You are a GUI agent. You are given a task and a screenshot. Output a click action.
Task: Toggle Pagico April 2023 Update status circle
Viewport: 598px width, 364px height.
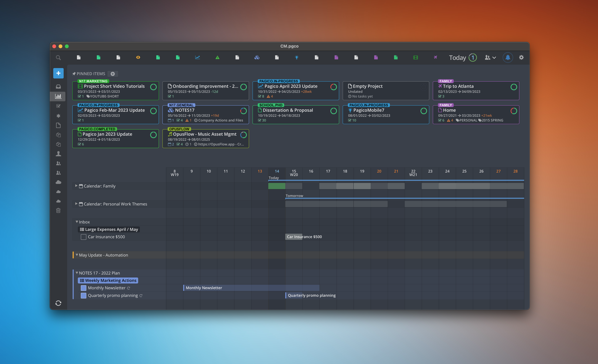tap(333, 87)
